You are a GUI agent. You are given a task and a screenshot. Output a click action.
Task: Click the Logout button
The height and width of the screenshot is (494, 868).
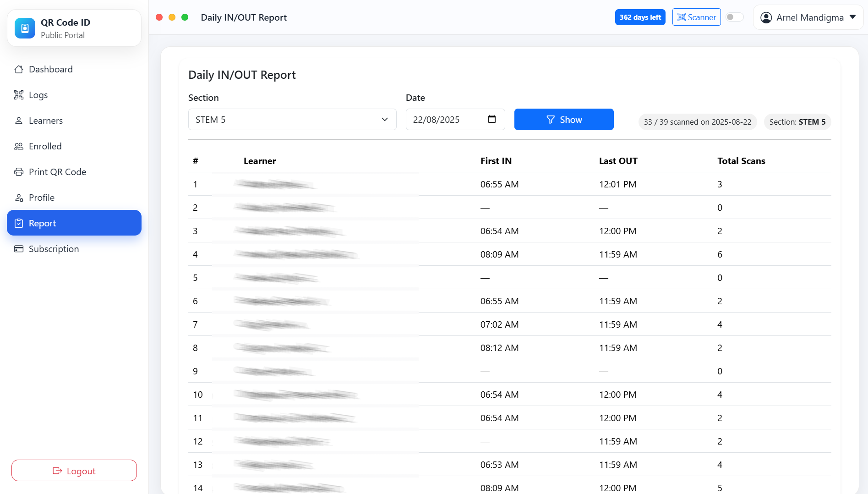coord(74,471)
